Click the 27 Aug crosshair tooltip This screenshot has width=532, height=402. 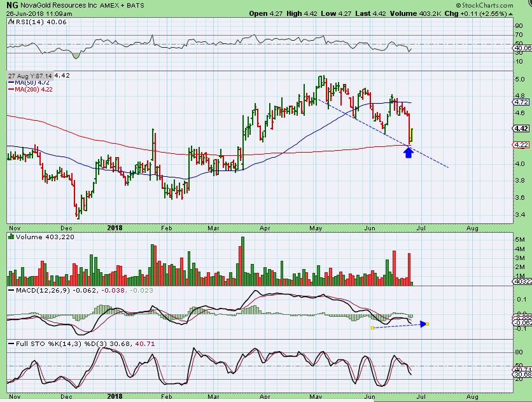(x=30, y=75)
